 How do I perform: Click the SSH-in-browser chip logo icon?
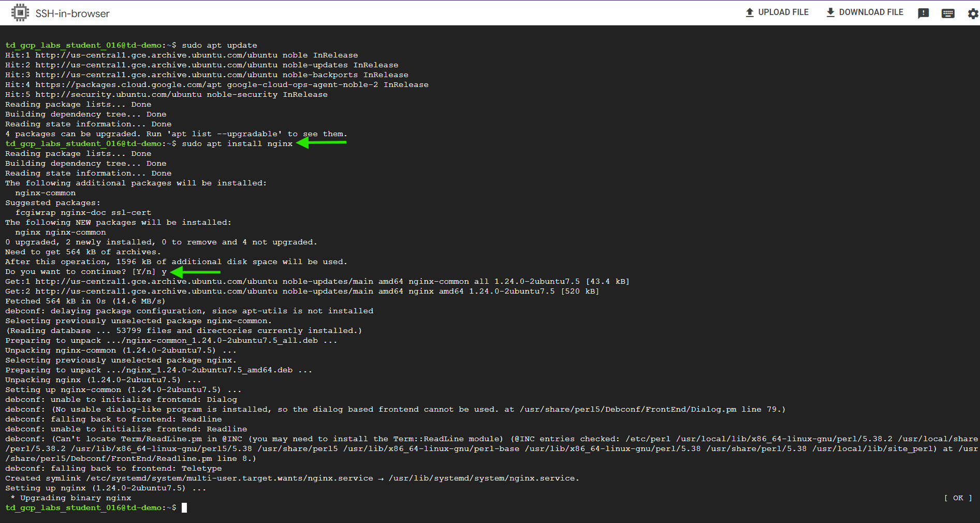20,12
